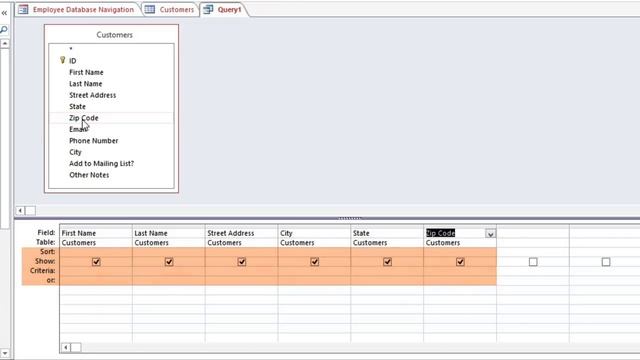
Task: Click Criteria cell for Last Name column
Action: (169, 271)
